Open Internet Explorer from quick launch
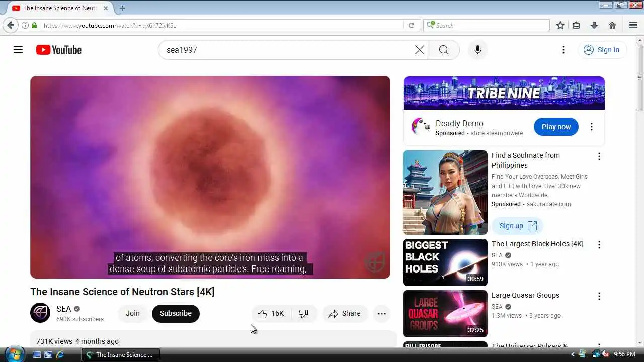This screenshot has height=362, width=644. click(x=60, y=354)
